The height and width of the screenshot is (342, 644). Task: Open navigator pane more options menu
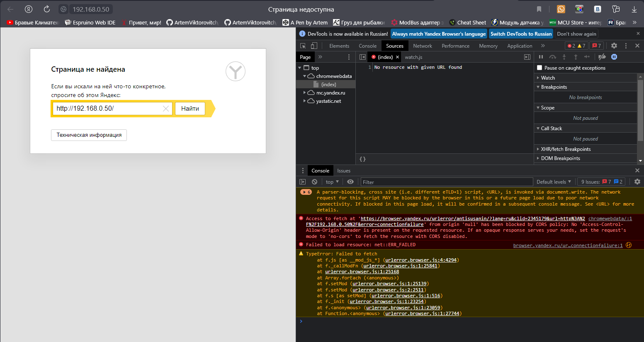(349, 57)
